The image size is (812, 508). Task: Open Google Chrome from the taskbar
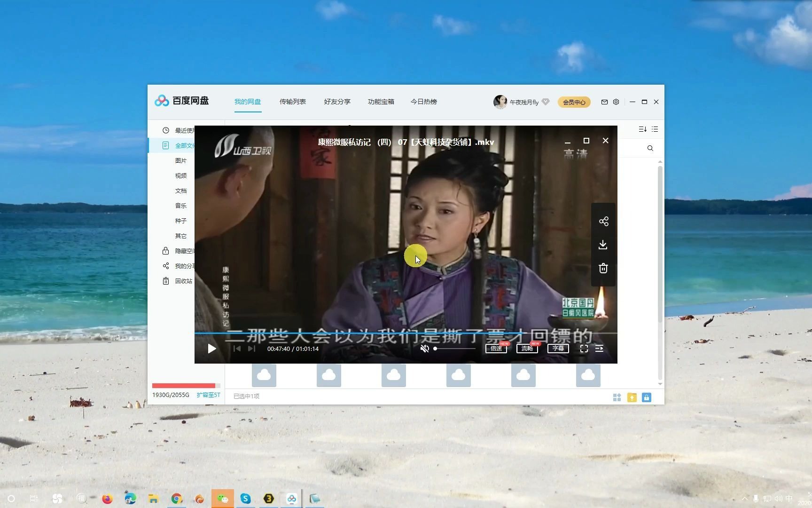177,499
